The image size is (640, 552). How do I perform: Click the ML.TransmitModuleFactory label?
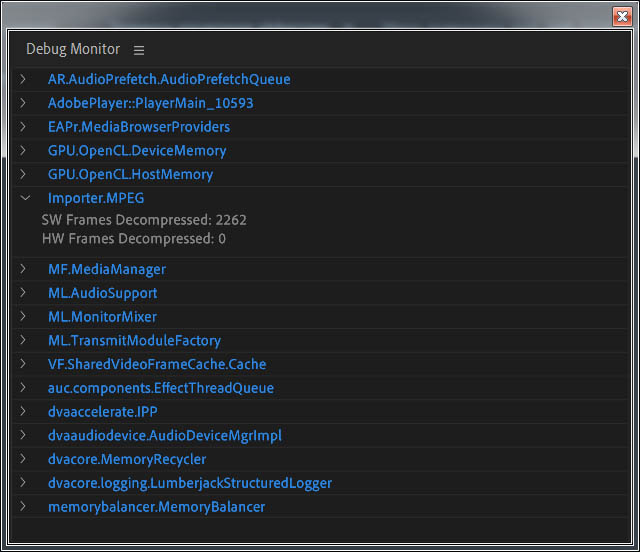click(x=134, y=341)
